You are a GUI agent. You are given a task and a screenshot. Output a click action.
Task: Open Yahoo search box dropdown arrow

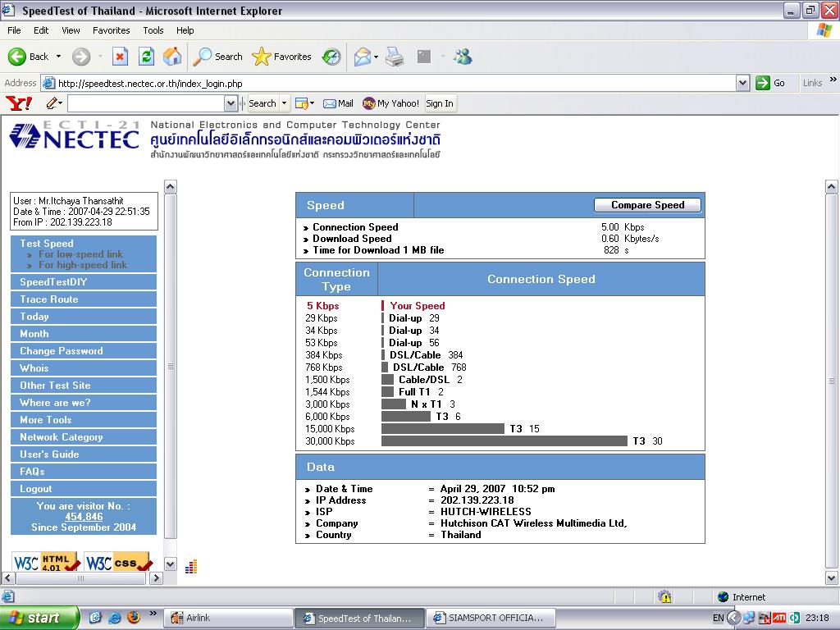(231, 103)
